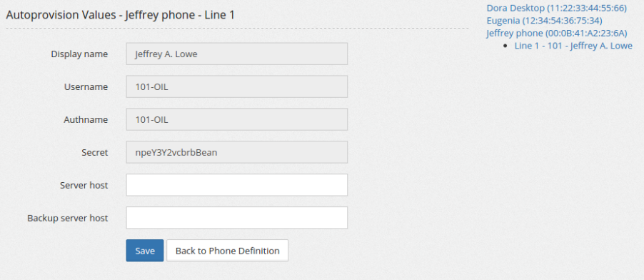Click the Secret field with npeY3Y2vcbrbBean
Image resolution: width=644 pixels, height=280 pixels.
click(236, 153)
